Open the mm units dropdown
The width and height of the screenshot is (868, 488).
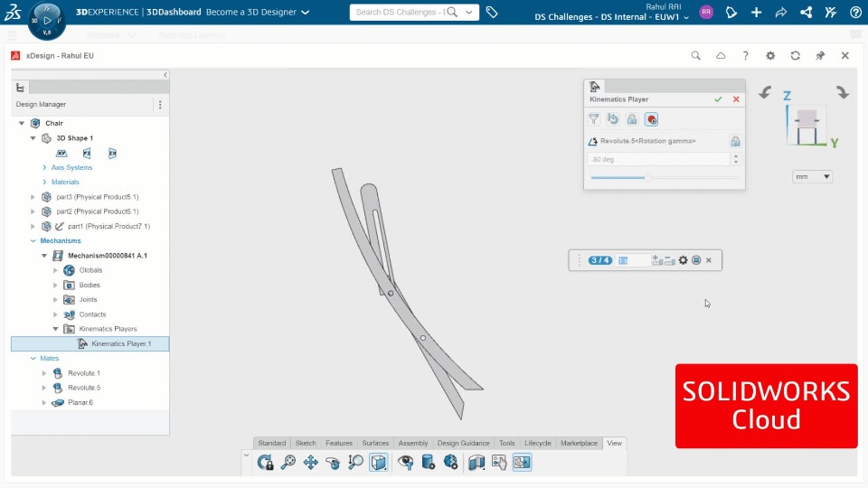(x=812, y=176)
